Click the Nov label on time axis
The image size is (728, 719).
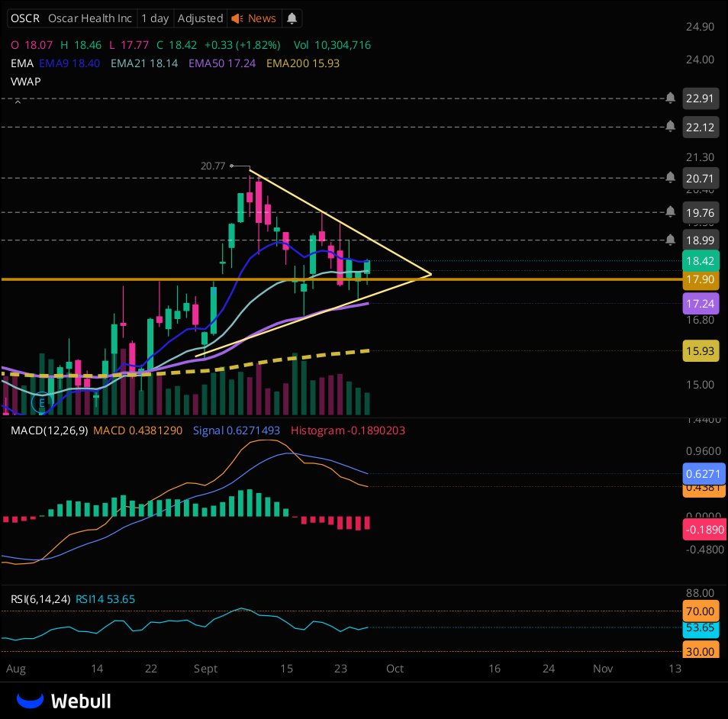[x=603, y=669]
